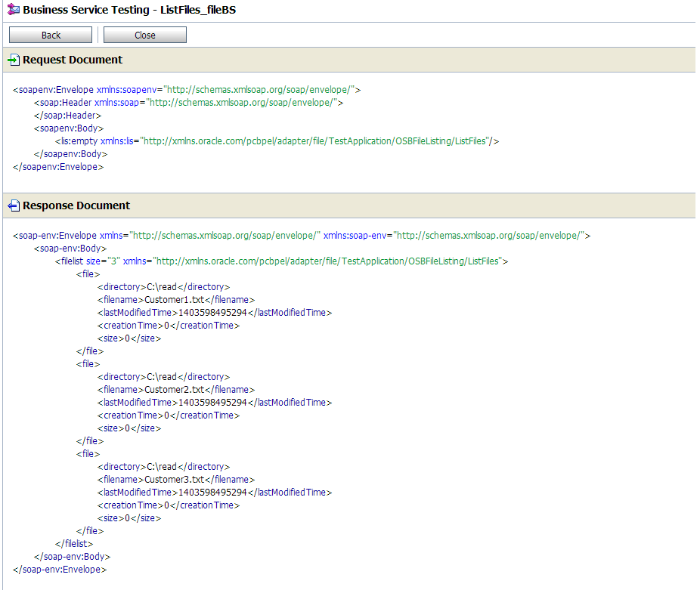Click creationTime line under Customer1.txt

click(x=169, y=326)
